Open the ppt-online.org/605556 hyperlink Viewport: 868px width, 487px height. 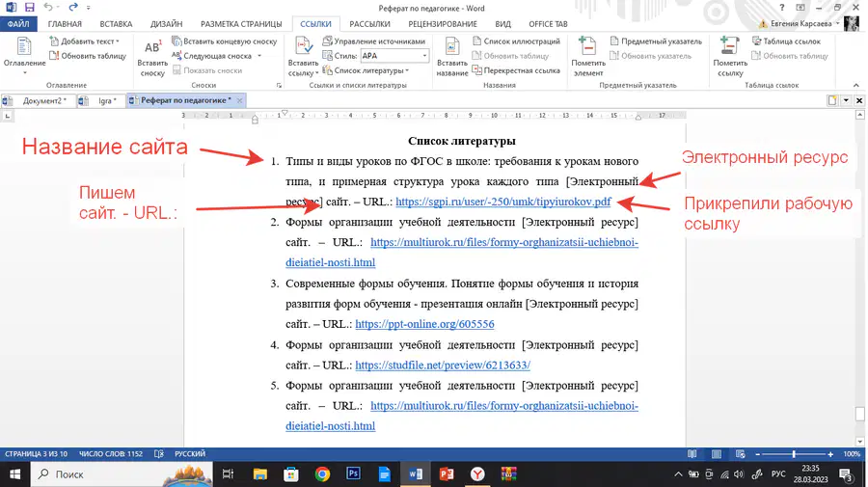tap(424, 324)
